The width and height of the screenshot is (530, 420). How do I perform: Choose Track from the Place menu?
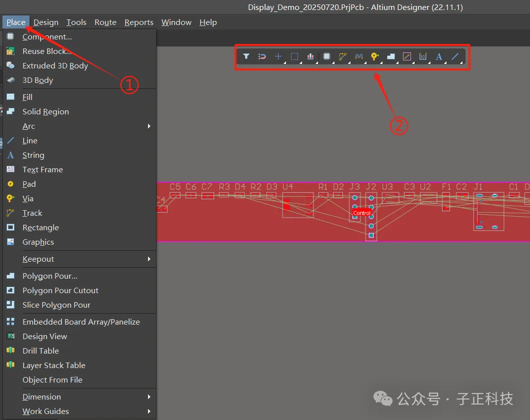click(x=79, y=213)
